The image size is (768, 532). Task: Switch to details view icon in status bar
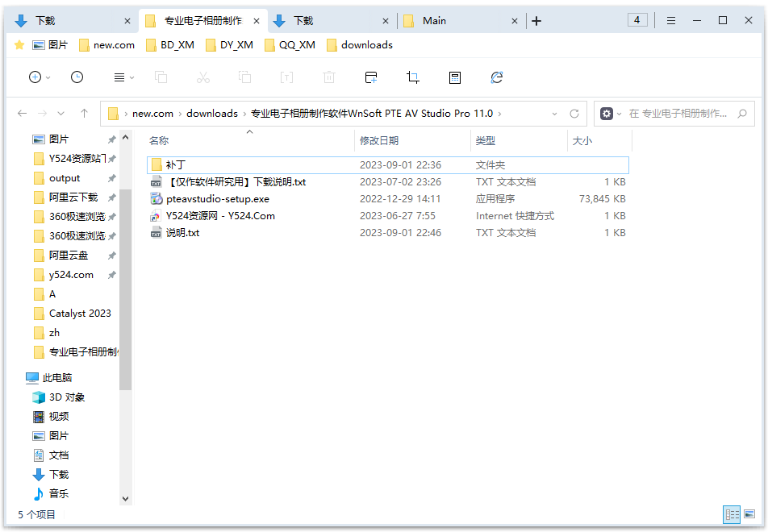[733, 514]
